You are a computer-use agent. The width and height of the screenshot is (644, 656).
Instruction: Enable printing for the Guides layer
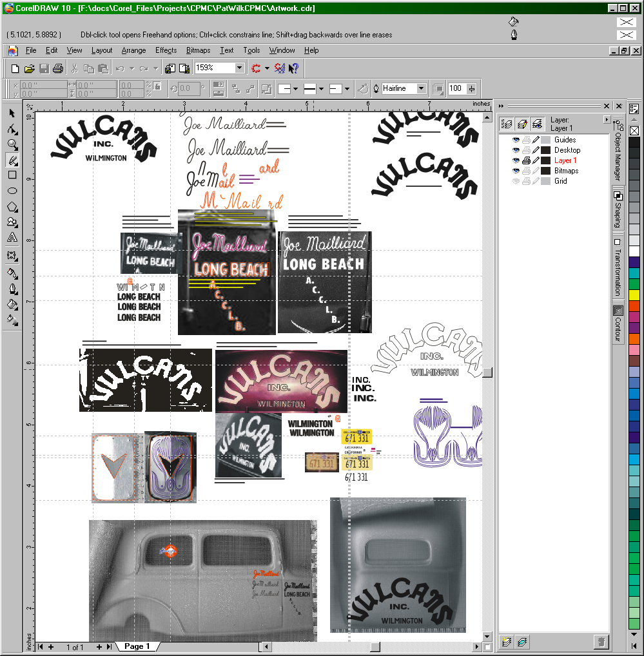527,140
